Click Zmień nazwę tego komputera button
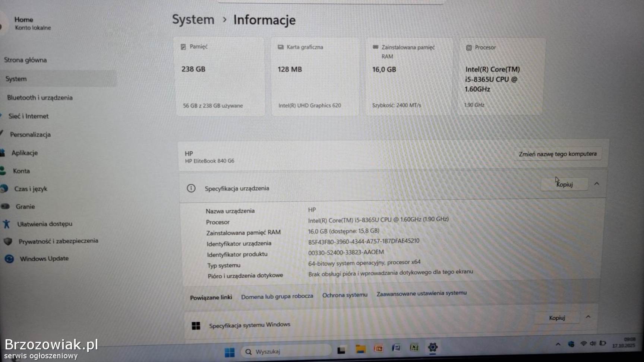The image size is (644, 362). point(558,154)
